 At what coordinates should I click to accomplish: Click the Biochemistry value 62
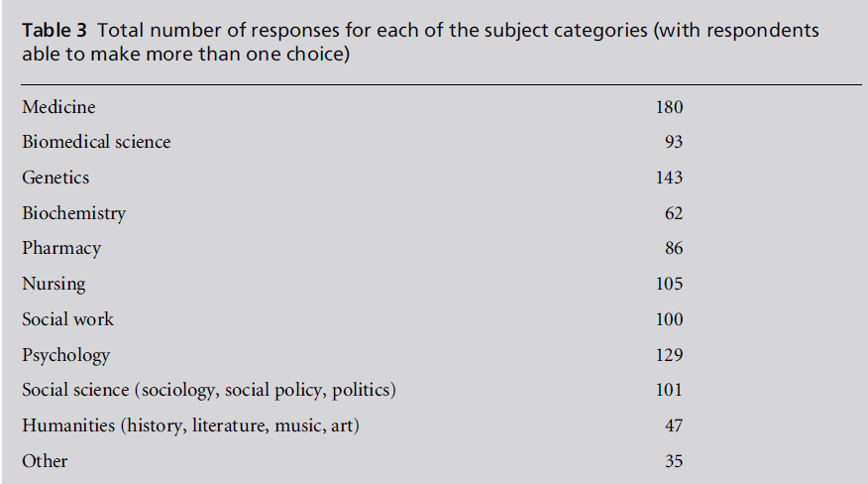pos(674,213)
